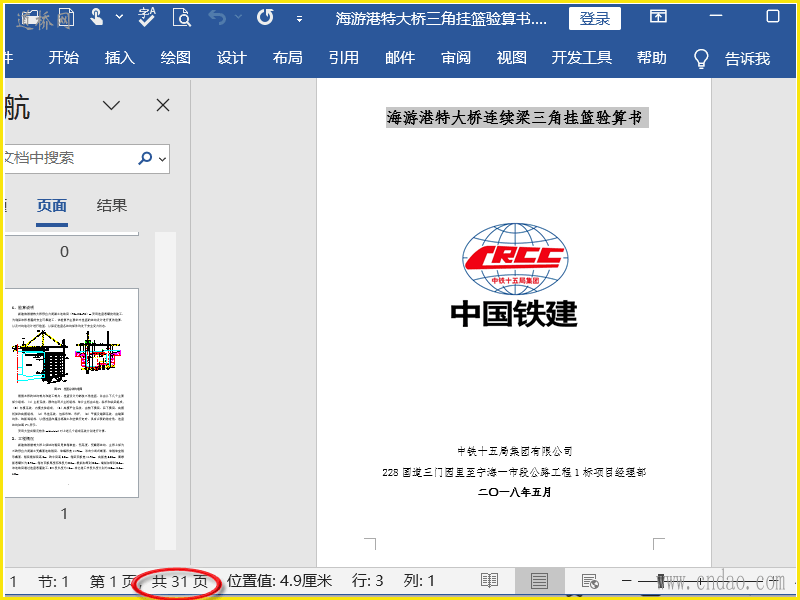Image resolution: width=800 pixels, height=600 pixels.
Task: Click the 列: 1 column indicator
Action: point(419,581)
